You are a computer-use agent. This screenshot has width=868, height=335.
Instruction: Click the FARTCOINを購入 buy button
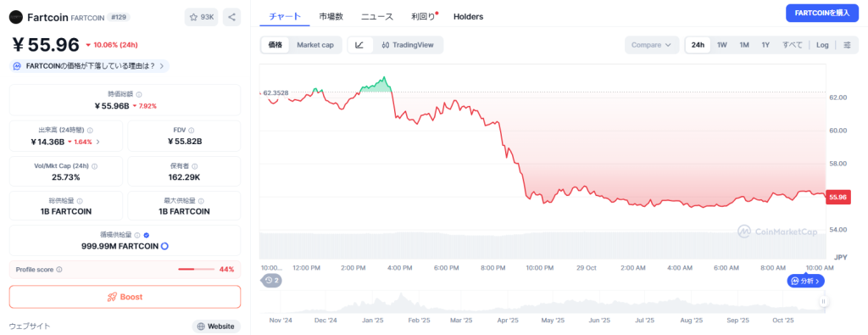click(x=821, y=13)
